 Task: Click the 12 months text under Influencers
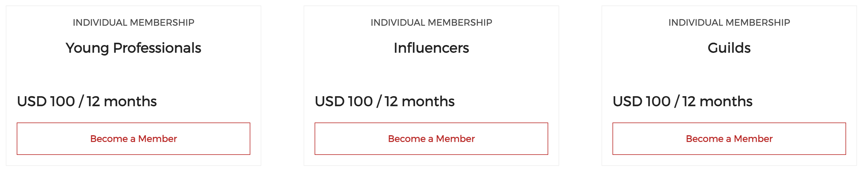pyautogui.click(x=419, y=101)
